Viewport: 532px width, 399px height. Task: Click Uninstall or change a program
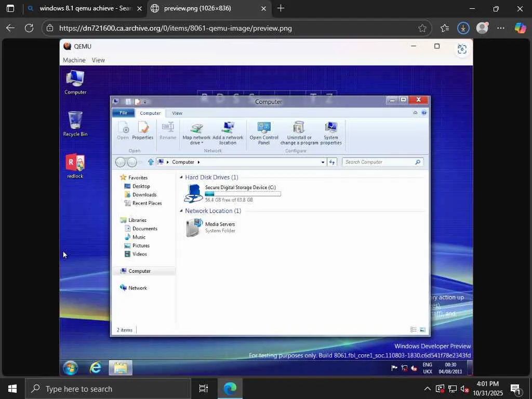coord(299,134)
